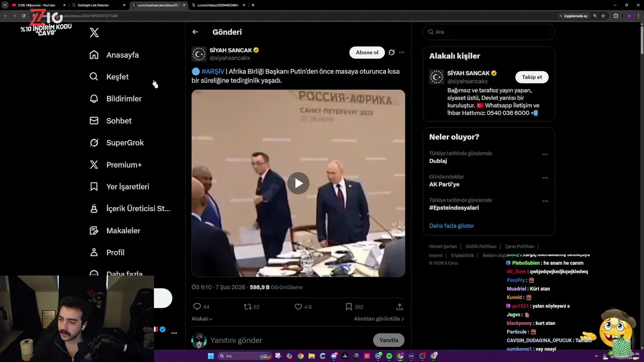Click the Ara search box on X
This screenshot has height=362, width=644.
coord(489,32)
